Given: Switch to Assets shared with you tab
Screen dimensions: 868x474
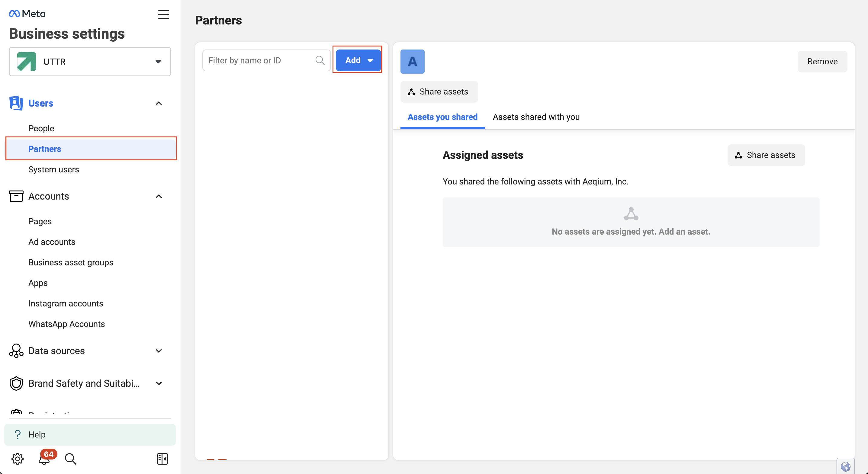Looking at the screenshot, I should [x=536, y=117].
